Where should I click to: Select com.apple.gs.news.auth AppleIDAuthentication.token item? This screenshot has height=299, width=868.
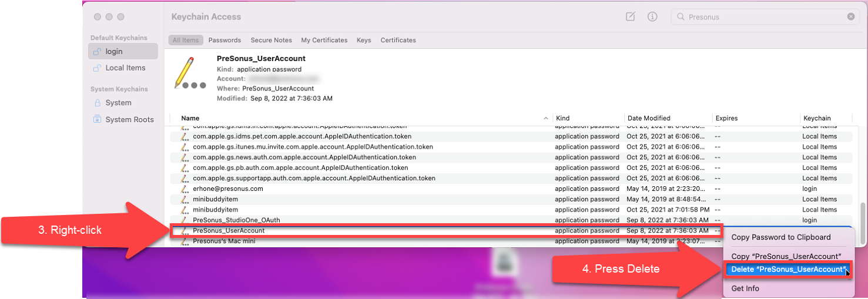click(511, 157)
